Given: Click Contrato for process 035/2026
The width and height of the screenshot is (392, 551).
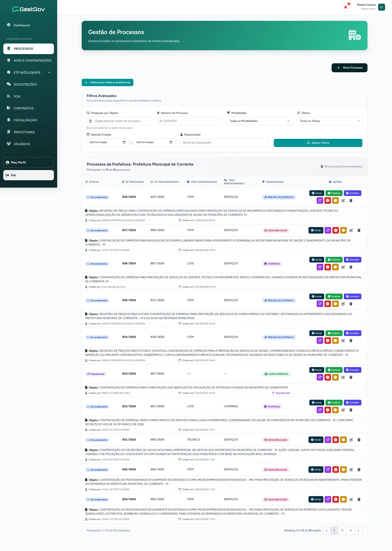Looking at the screenshot, I should 352,296.
